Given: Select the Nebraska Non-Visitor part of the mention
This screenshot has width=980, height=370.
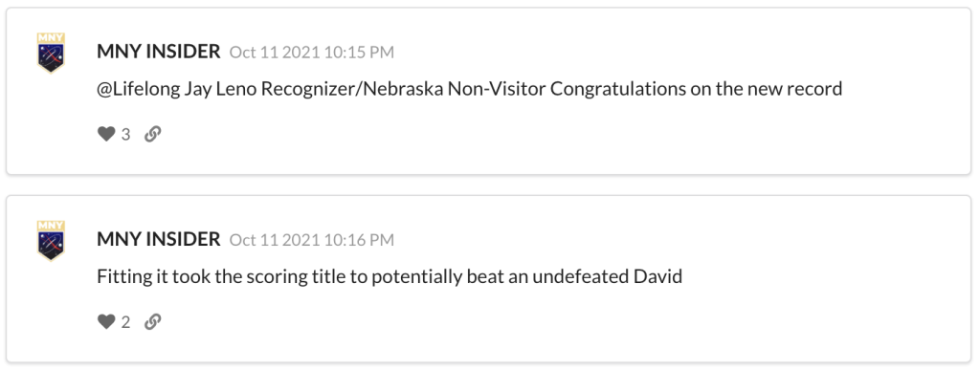Looking at the screenshot, I should coord(455,89).
